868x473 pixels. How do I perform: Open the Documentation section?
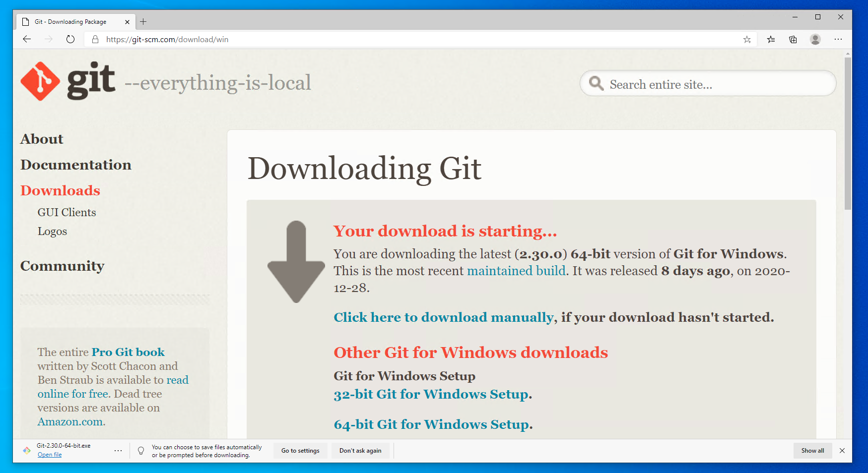pyautogui.click(x=76, y=165)
